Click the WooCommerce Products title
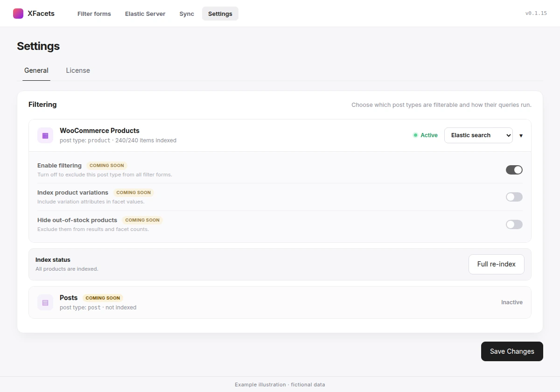 (99, 131)
